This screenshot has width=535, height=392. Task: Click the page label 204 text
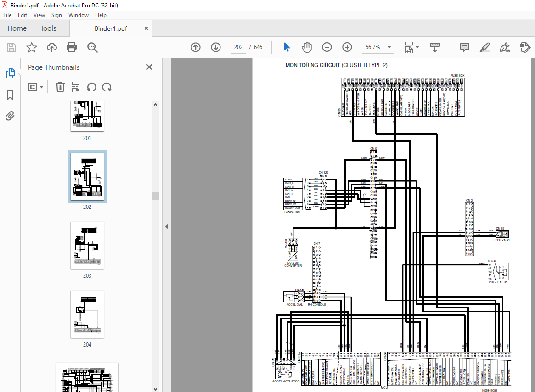[x=87, y=345]
